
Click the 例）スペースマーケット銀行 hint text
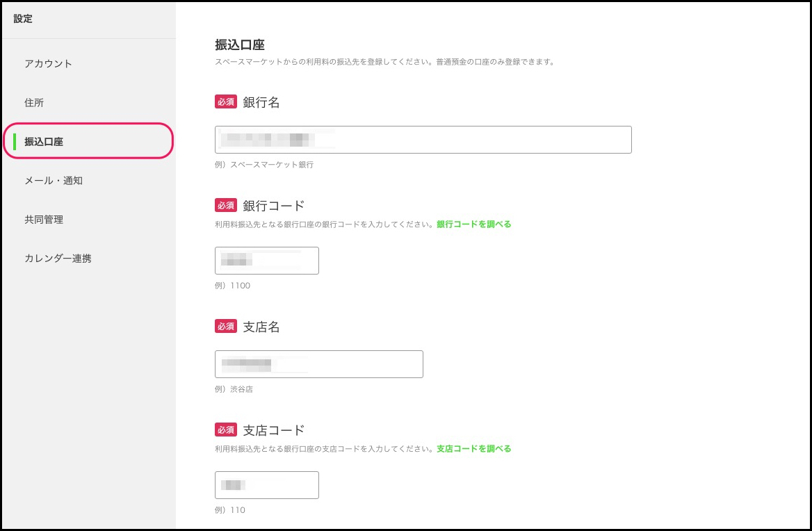click(264, 165)
